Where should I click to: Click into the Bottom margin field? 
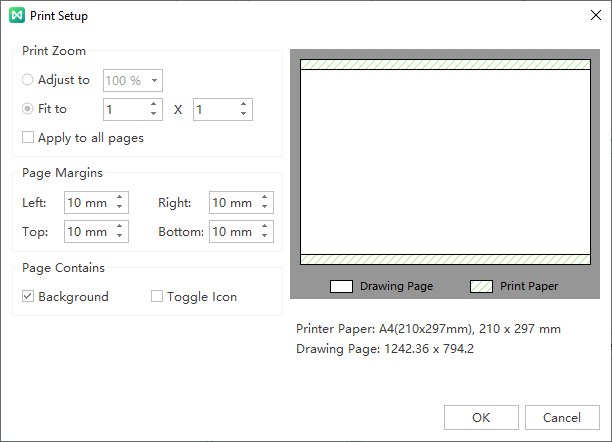point(241,232)
